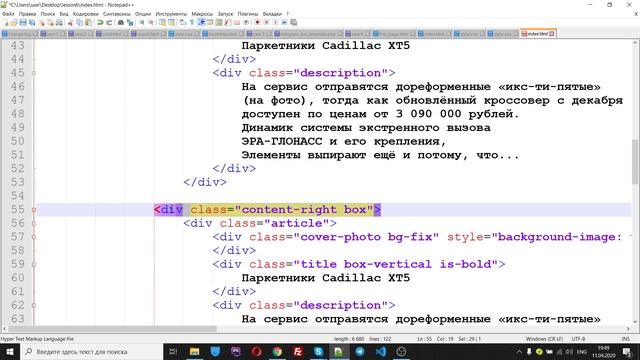Image resolution: width=640 pixels, height=360 pixels.
Task: Click the Save All toolbar icon
Action: tap(32, 22)
